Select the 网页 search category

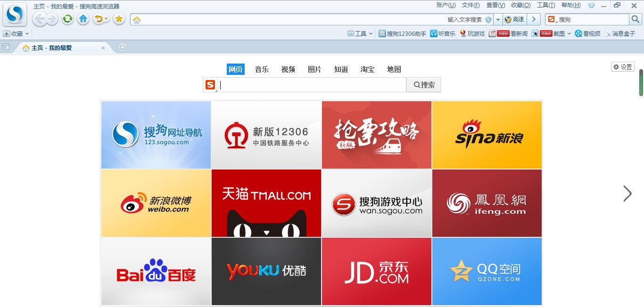pos(236,69)
